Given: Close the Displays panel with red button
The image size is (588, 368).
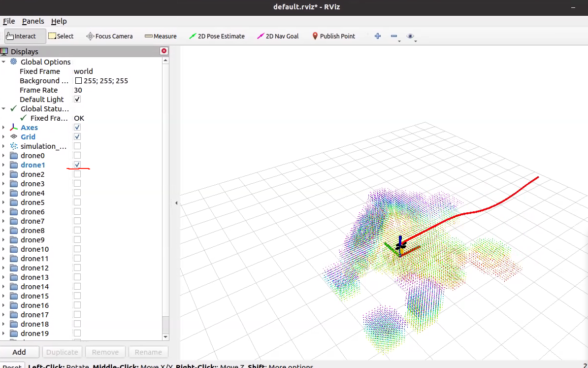Looking at the screenshot, I should click(x=164, y=51).
